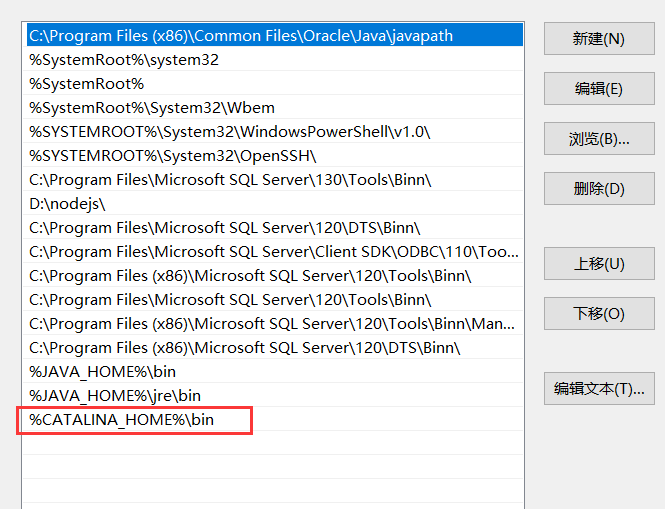Click the empty row below %CATALINA_HOME%\bin
The width and height of the screenshot is (665, 509).
(272, 445)
